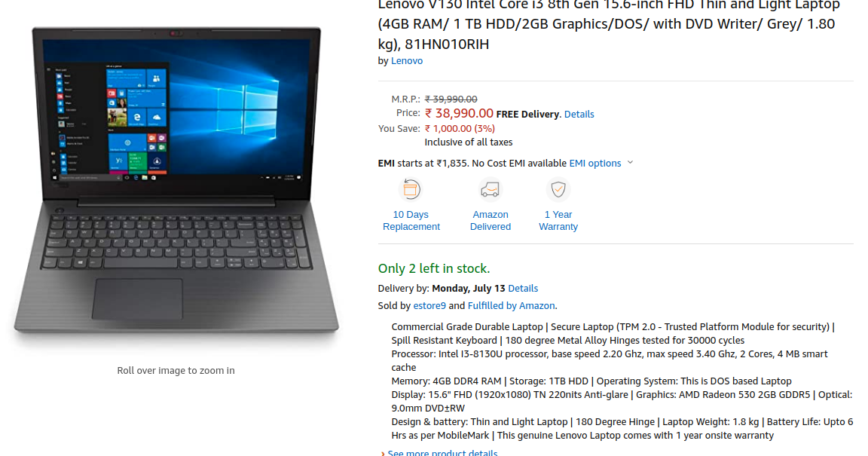The width and height of the screenshot is (868, 456).
Task: Open Details link next to FREE Delivery
Action: (x=579, y=114)
